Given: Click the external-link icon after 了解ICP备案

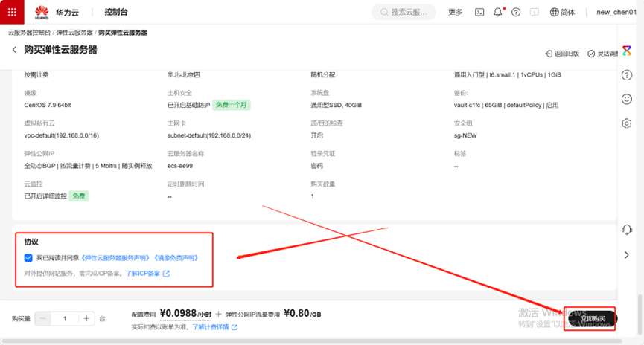Looking at the screenshot, I should (166, 274).
